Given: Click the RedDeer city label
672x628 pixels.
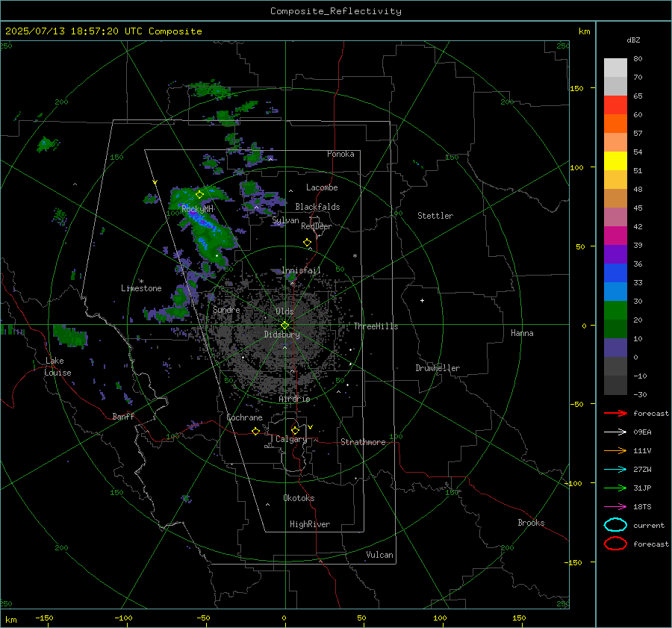Looking at the screenshot, I should click(317, 226).
